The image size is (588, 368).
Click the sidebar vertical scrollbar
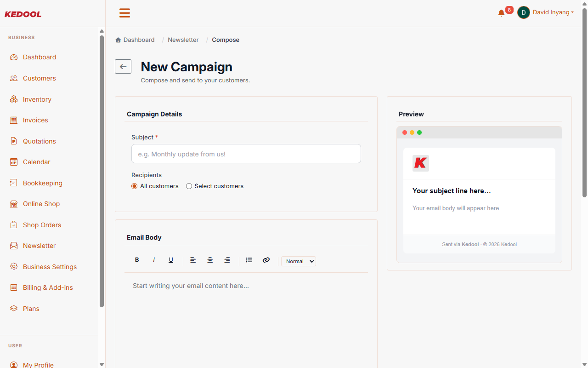tap(102, 171)
